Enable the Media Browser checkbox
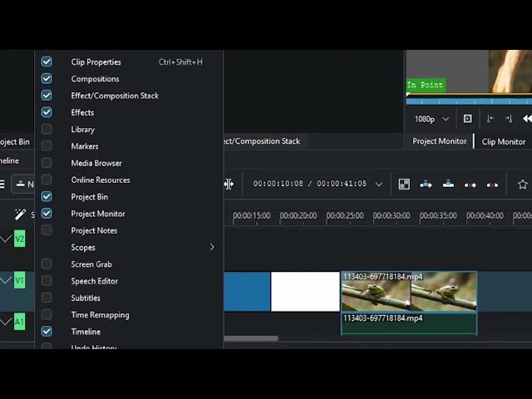This screenshot has width=532, height=399. [x=47, y=163]
